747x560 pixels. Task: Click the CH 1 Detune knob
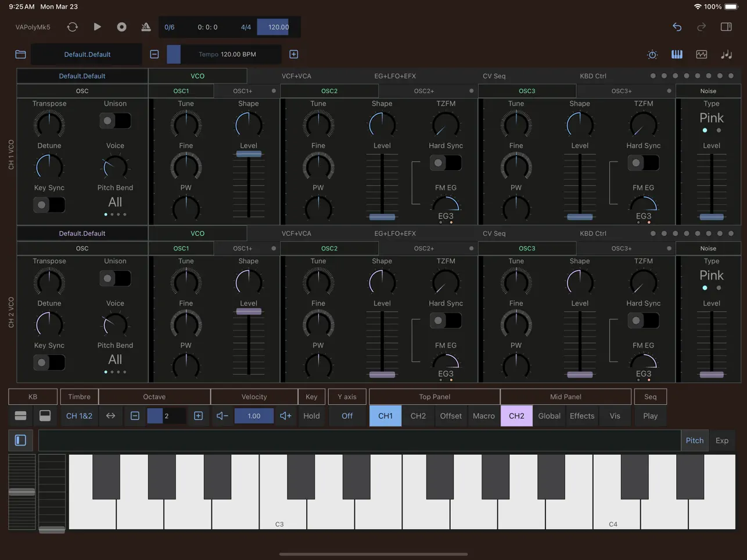[49, 167]
